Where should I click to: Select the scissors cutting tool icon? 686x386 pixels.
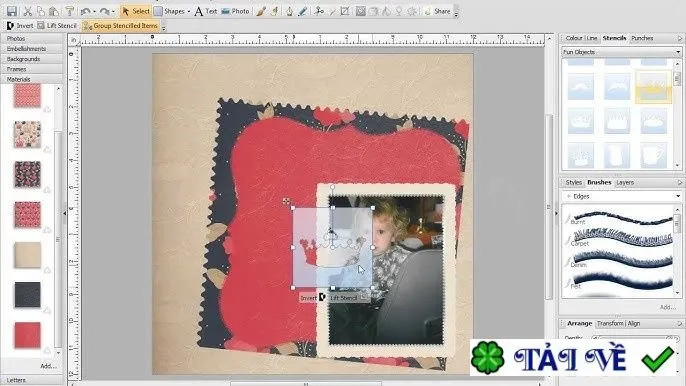(x=319, y=11)
